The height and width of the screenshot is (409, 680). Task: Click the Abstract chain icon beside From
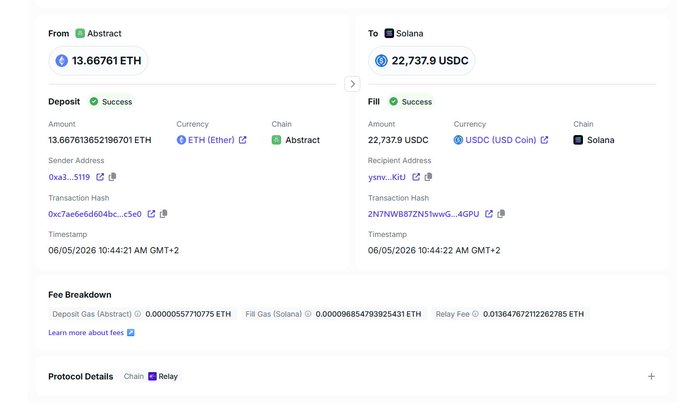coord(80,33)
